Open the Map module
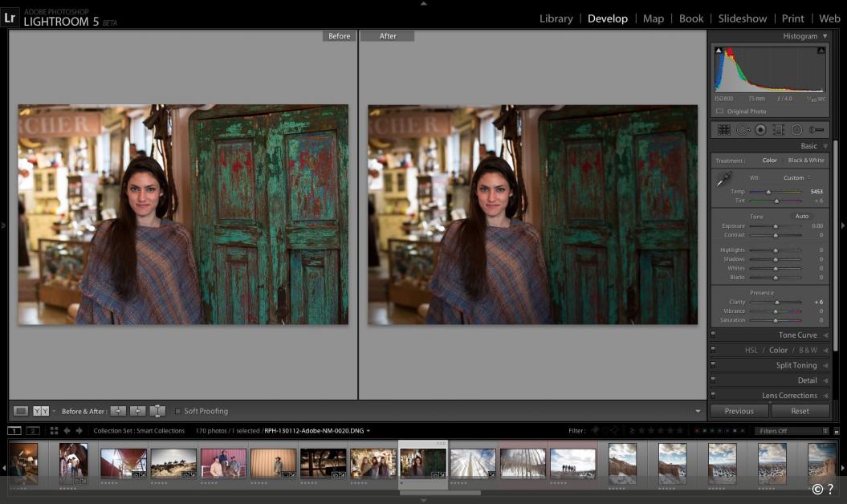Screen dimensions: 847x504 tap(654, 18)
